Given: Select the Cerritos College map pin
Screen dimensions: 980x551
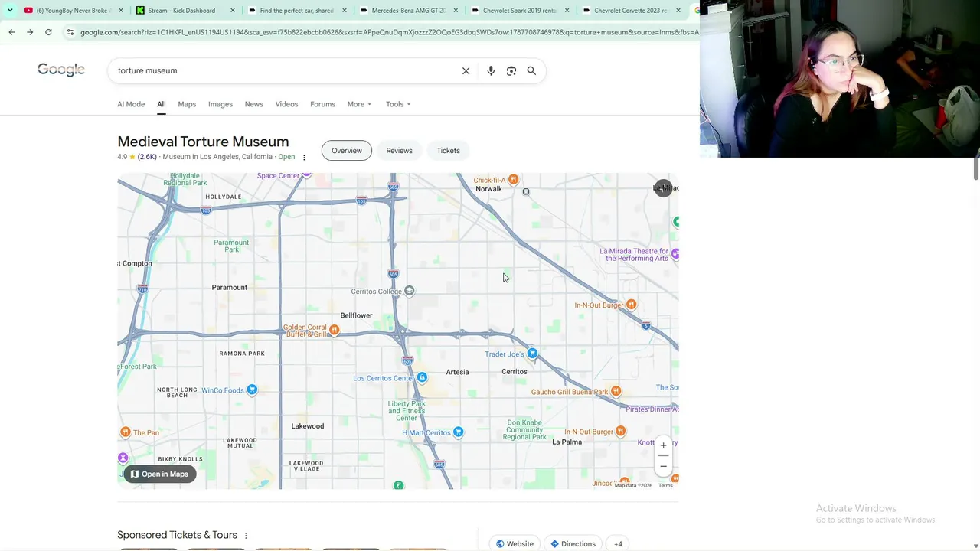Looking at the screenshot, I should click(x=410, y=291).
